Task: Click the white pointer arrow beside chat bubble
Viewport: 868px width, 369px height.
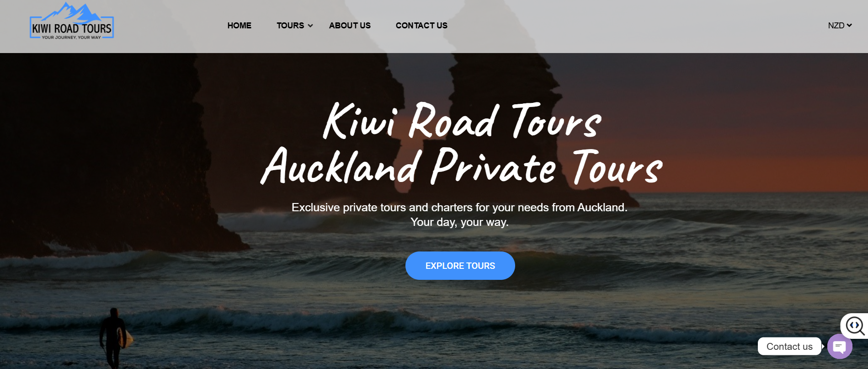Action: [x=823, y=347]
